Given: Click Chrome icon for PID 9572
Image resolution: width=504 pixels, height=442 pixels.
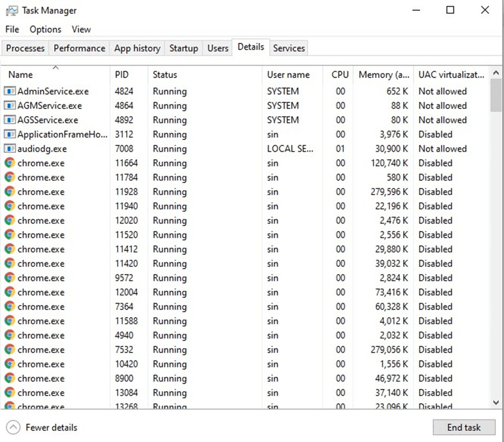Looking at the screenshot, I should pyautogui.click(x=10, y=278).
